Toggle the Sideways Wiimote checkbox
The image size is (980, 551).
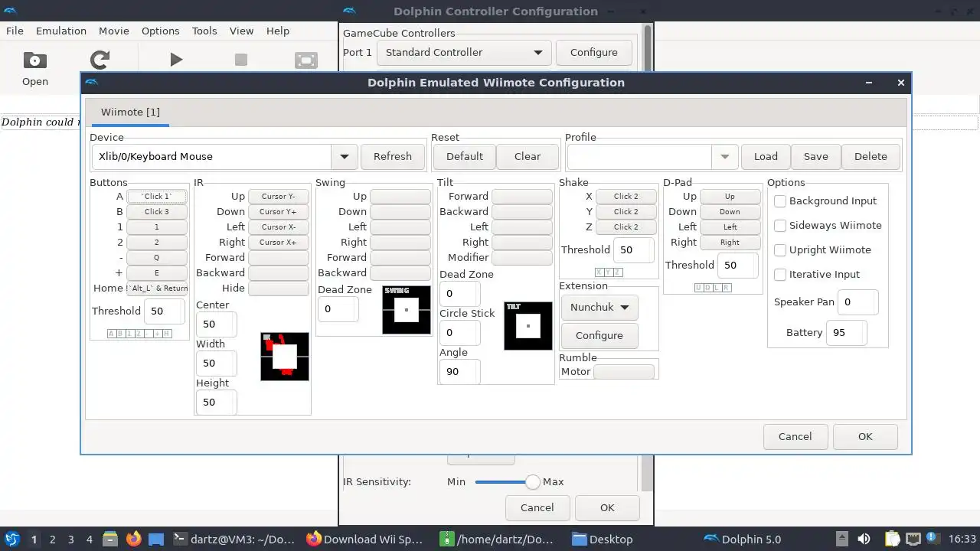(x=780, y=225)
